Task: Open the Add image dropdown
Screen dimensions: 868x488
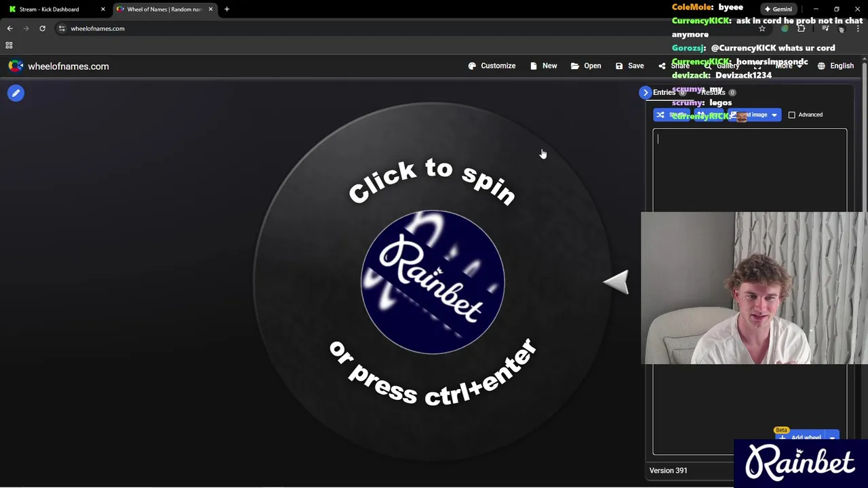Action: tap(754, 115)
